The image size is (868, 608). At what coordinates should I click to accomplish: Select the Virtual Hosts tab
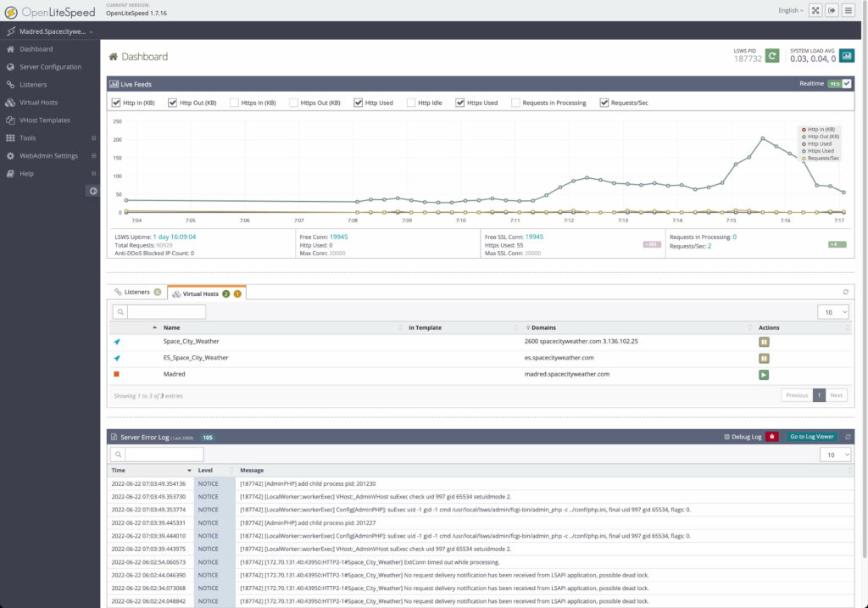pos(207,293)
